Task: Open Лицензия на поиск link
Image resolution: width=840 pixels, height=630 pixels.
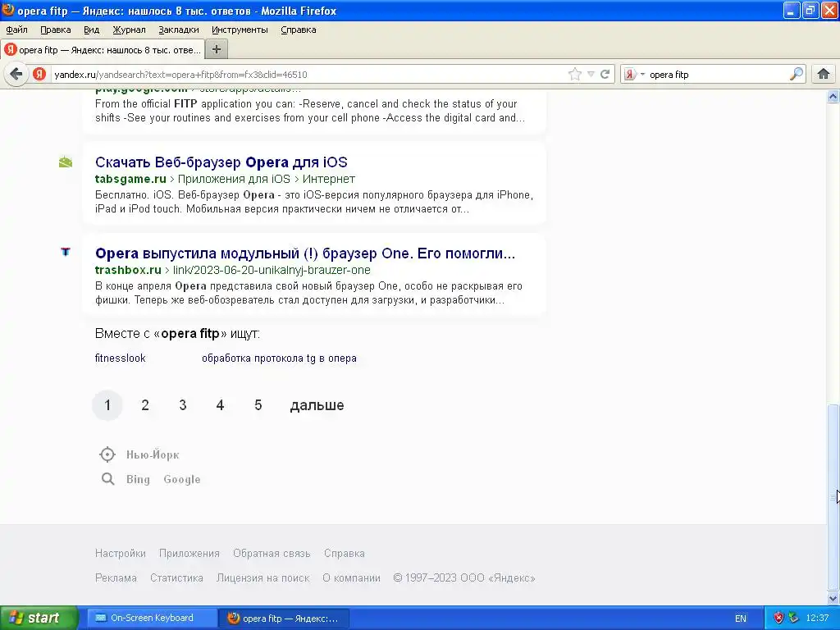Action: pyautogui.click(x=263, y=578)
